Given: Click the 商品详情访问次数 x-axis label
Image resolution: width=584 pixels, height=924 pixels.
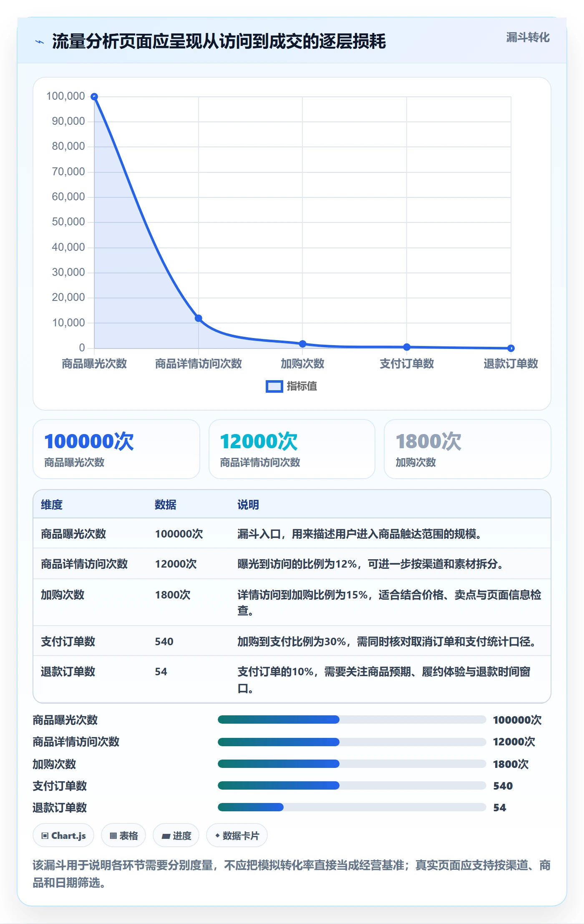Looking at the screenshot, I should coord(199,364).
